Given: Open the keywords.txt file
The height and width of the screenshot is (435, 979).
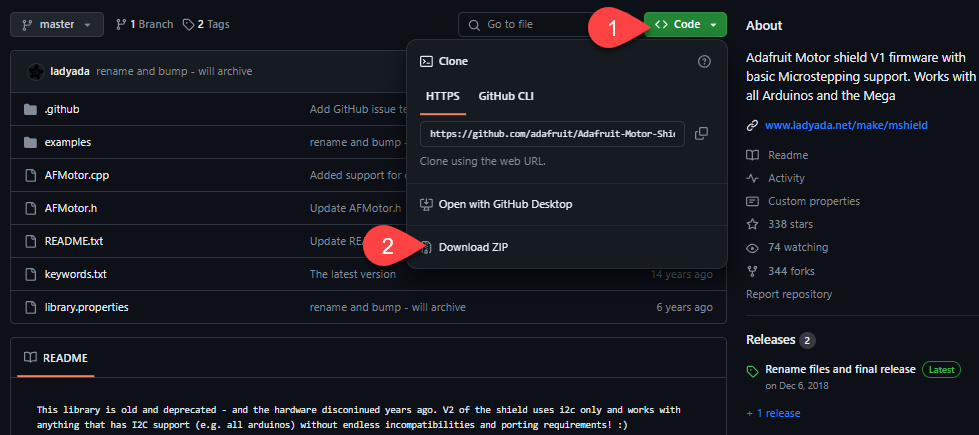Looking at the screenshot, I should click(x=76, y=274).
